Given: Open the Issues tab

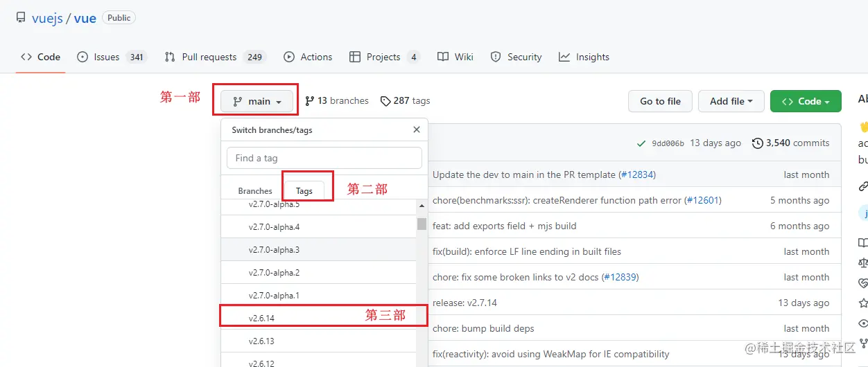Looking at the screenshot, I should pos(112,57).
